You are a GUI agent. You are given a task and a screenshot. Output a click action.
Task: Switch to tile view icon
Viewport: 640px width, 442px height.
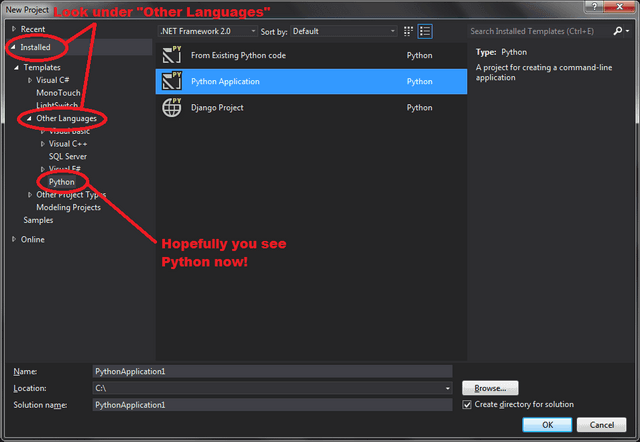click(x=408, y=31)
